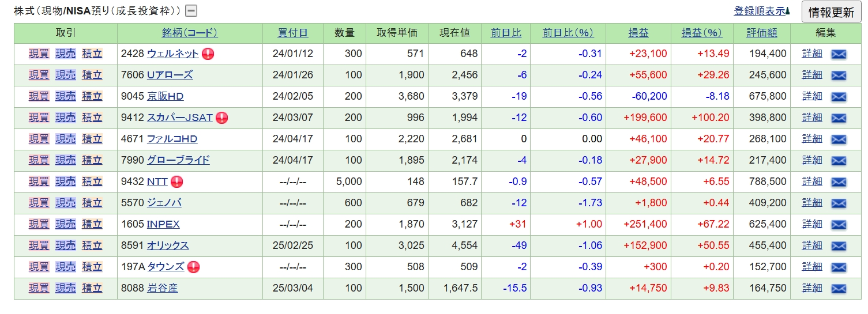868x314 pixels.
Task: Sort the table by 損益(%) column
Action: tap(701, 33)
